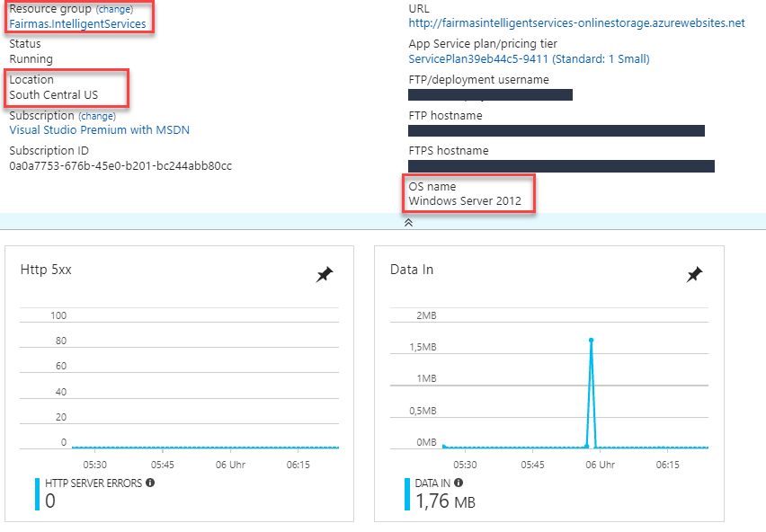Viewport: 766px width, 532px height.
Task: Click the OS name label
Action: [x=432, y=186]
